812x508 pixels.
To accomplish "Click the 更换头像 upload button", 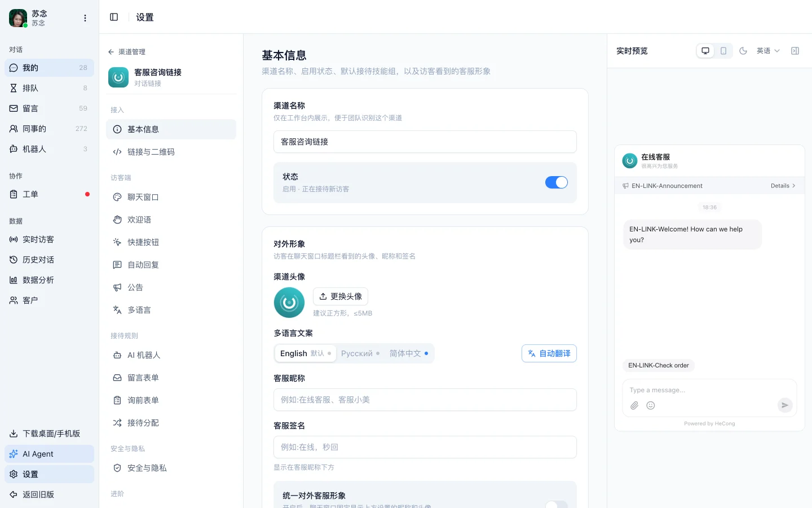I will (341, 296).
